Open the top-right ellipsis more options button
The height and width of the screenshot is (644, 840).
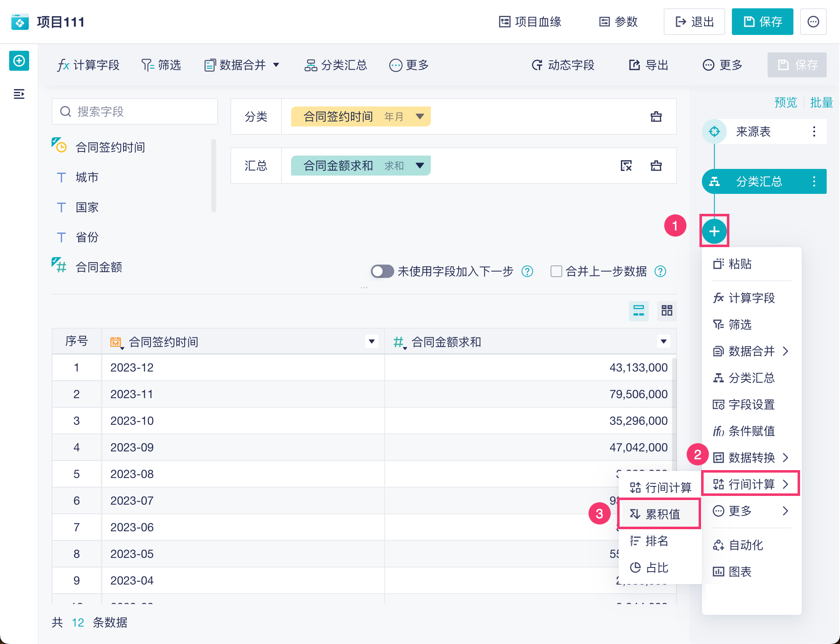pos(813,22)
